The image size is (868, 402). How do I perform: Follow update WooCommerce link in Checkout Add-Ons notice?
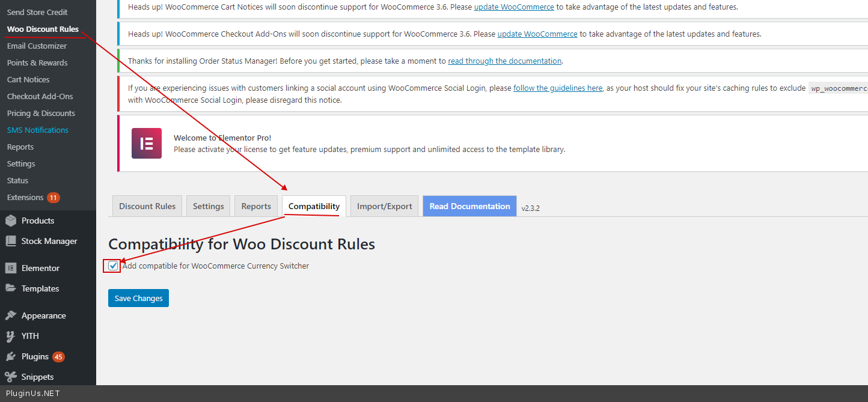click(537, 34)
